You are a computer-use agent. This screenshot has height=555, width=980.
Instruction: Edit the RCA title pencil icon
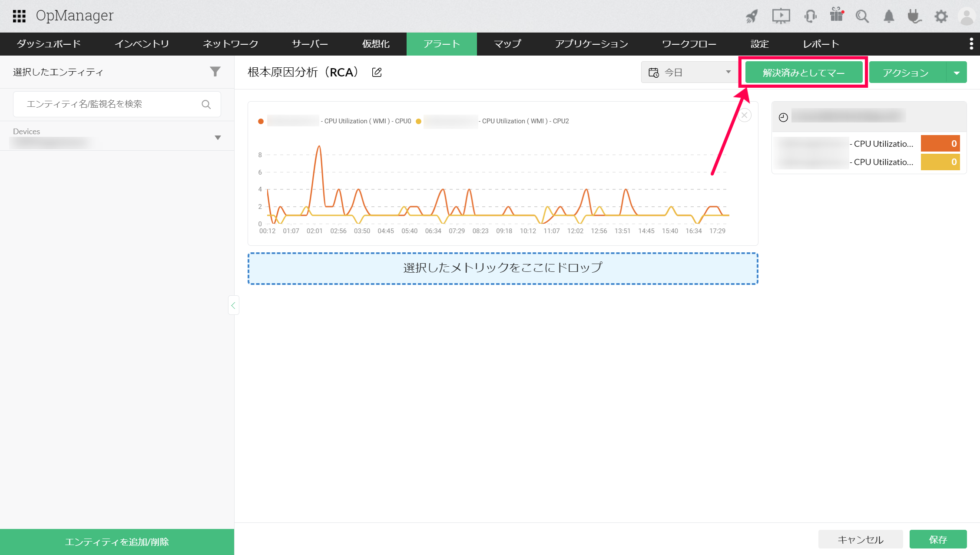(x=377, y=73)
